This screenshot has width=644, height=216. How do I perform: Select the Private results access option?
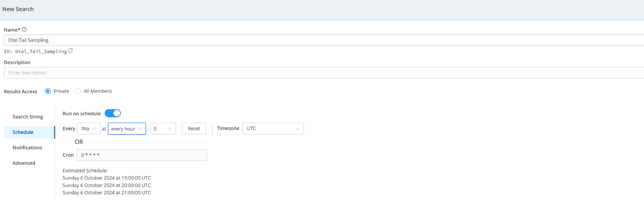click(x=48, y=91)
